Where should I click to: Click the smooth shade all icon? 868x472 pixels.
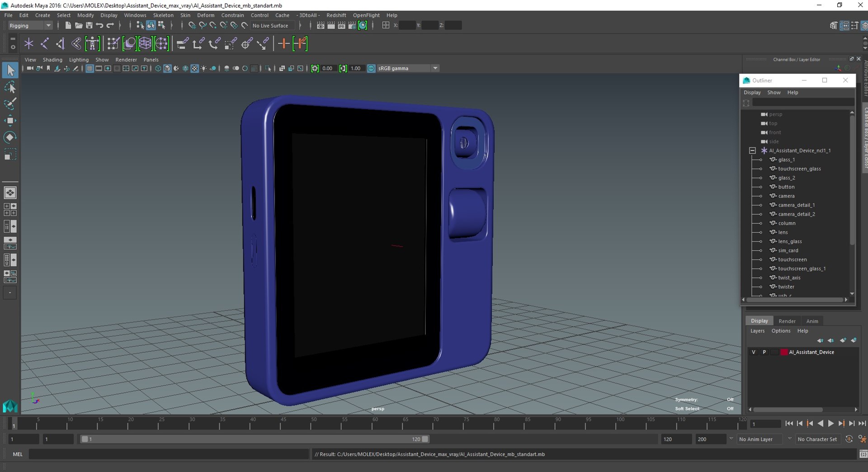(x=167, y=68)
